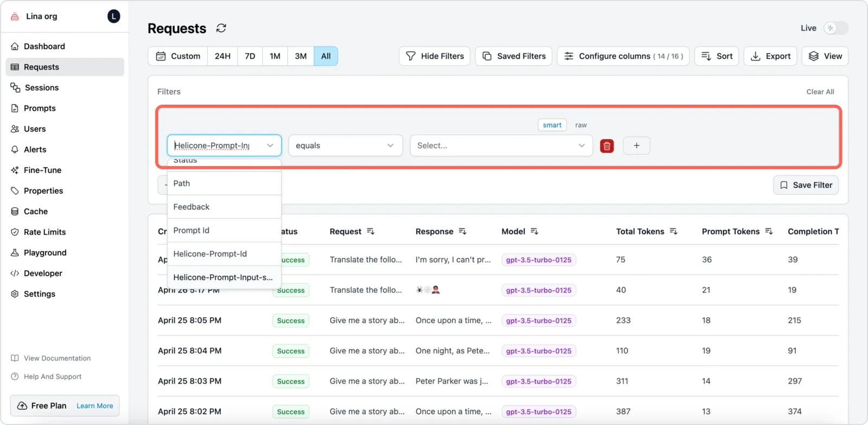Viewport: 868px width, 425px height.
Task: Toggle the Live switch on
Action: click(x=835, y=28)
